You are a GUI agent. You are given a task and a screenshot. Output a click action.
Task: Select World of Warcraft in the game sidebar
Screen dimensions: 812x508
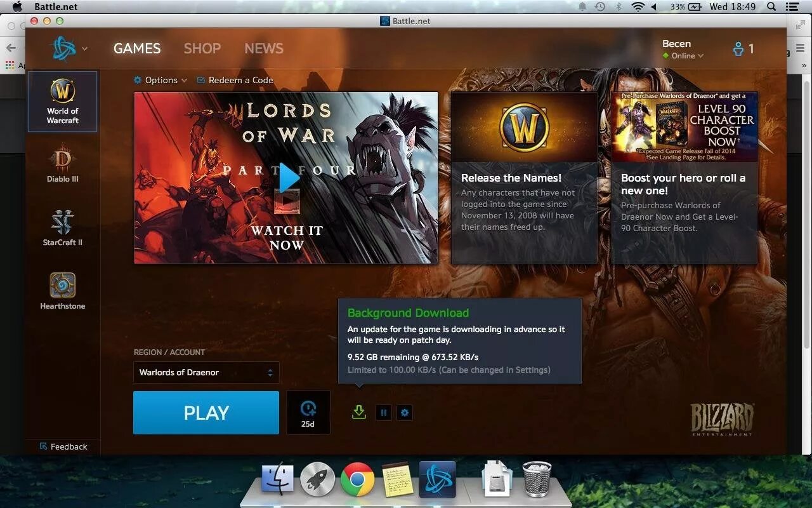(62, 101)
